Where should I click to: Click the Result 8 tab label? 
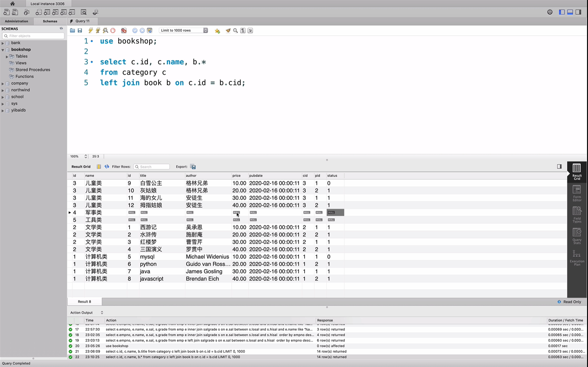pyautogui.click(x=84, y=301)
